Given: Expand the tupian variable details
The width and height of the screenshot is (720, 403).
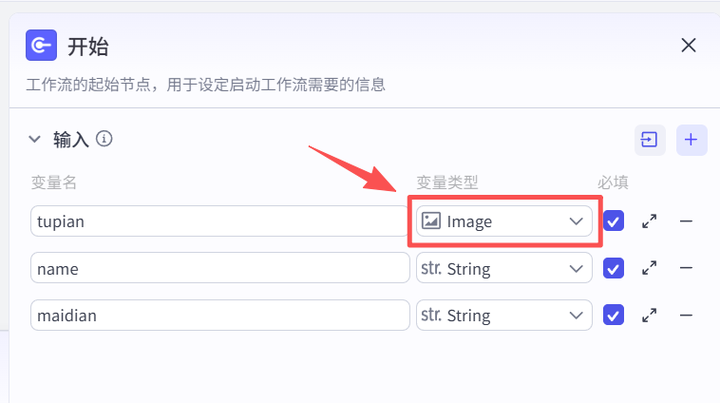Looking at the screenshot, I should pos(649,222).
